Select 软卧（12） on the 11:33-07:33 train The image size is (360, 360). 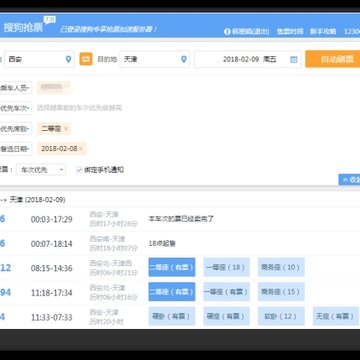click(281, 316)
